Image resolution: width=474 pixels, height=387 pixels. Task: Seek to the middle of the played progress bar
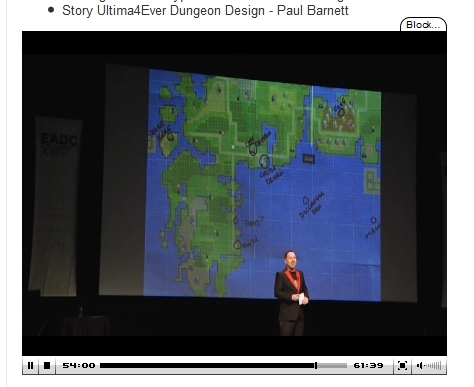(207, 366)
